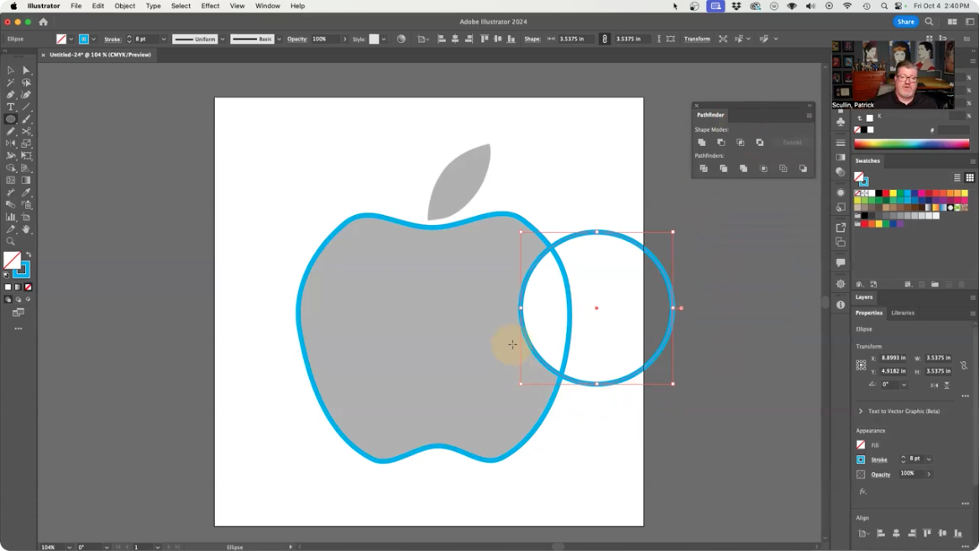Select the Direct Selection tool
This screenshot has height=551, width=980.
[x=26, y=70]
